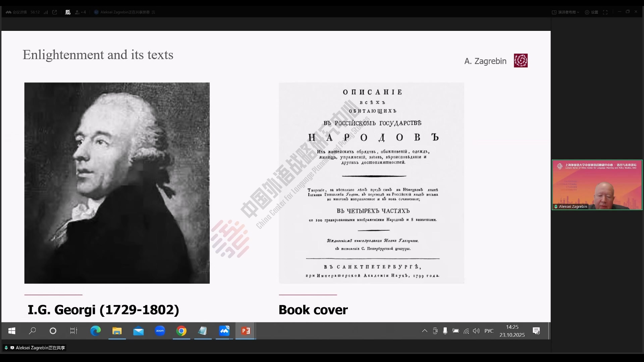Open meeting settings (设置)
This screenshot has height=362, width=644.
tap(592, 12)
